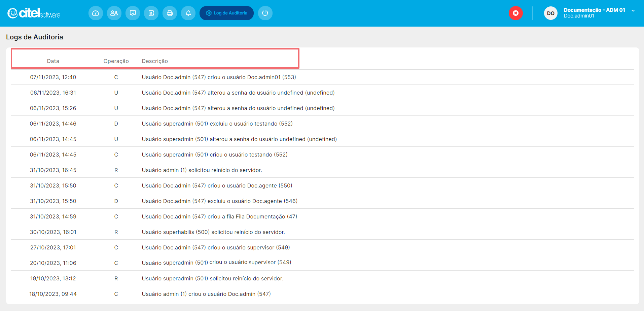
Task: Select log about deleting Doc.agente (546)
Action: coord(220,201)
